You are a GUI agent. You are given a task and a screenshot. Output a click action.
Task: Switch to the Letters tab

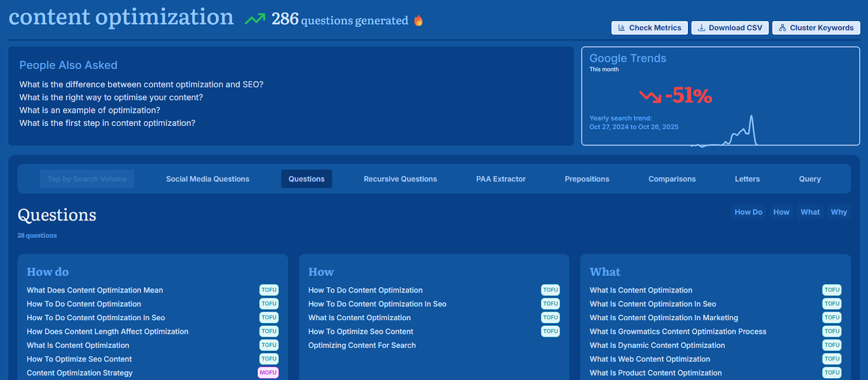coord(747,179)
